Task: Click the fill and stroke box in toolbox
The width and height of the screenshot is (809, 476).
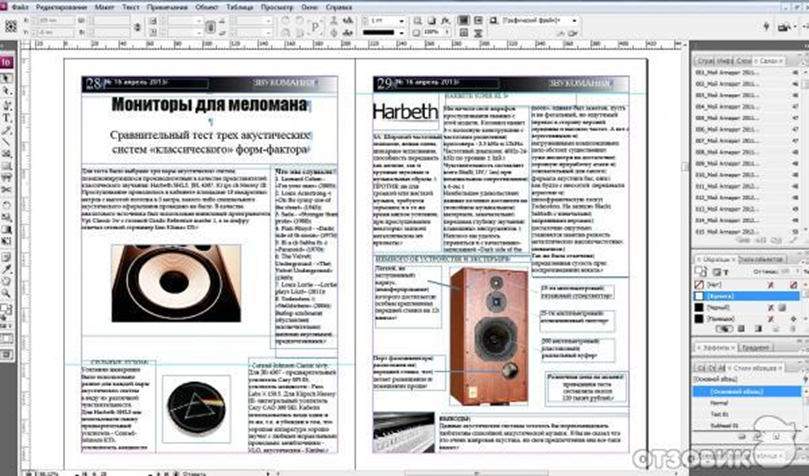Action: coord(6,309)
